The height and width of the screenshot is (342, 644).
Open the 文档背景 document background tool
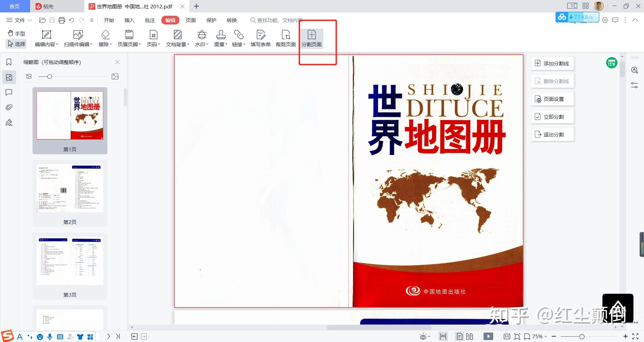tap(177, 39)
